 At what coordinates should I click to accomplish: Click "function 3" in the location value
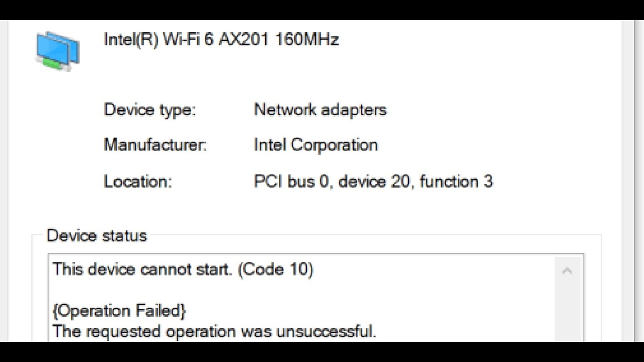point(456,182)
